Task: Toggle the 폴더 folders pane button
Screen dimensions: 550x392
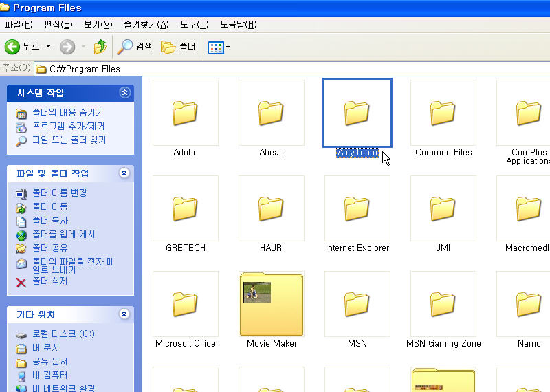Action: [x=178, y=47]
